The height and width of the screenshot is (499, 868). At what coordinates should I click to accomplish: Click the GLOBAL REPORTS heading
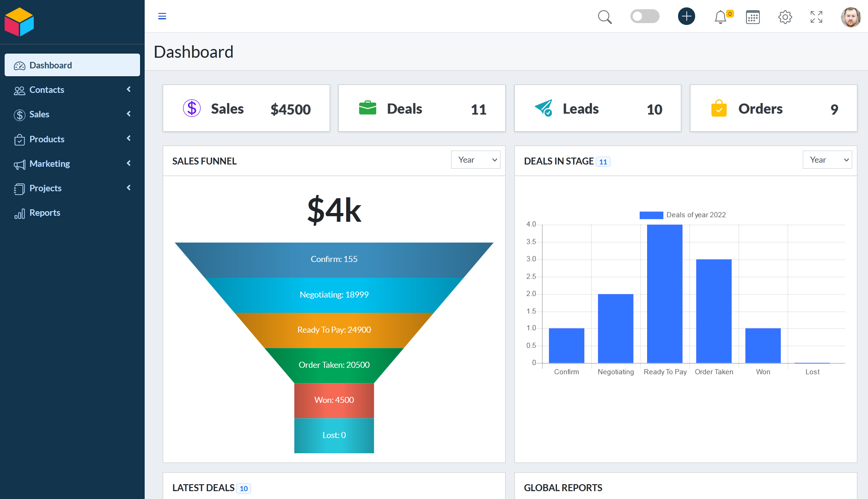563,488
